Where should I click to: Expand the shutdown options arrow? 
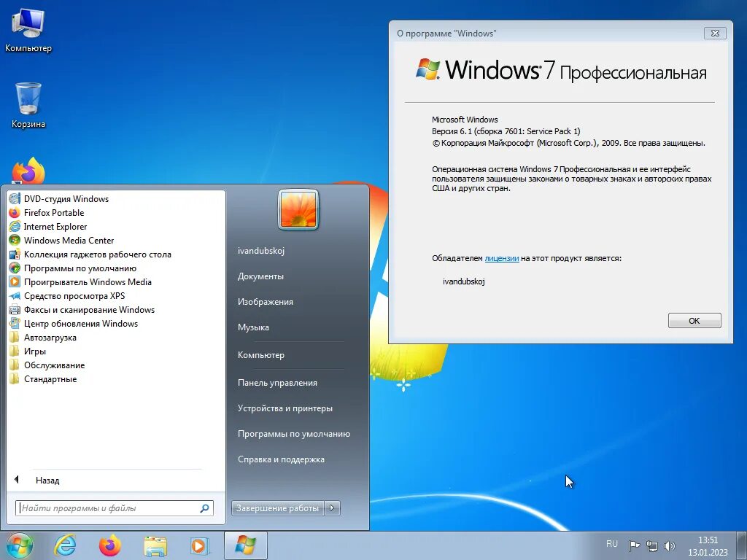[x=332, y=507]
